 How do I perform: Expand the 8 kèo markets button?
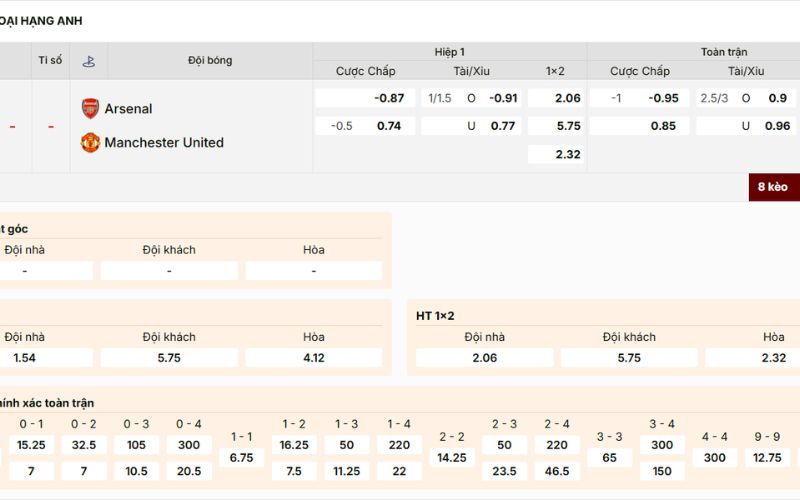coord(772,187)
